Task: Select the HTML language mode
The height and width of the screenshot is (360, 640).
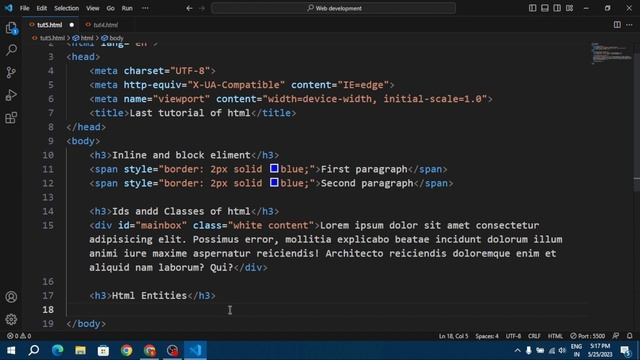Action: 555,336
